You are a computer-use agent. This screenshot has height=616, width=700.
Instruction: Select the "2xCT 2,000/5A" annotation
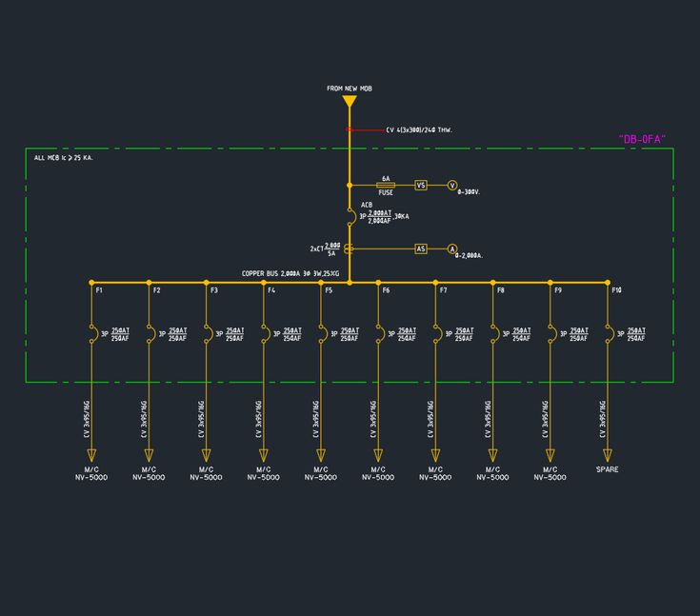click(326, 249)
